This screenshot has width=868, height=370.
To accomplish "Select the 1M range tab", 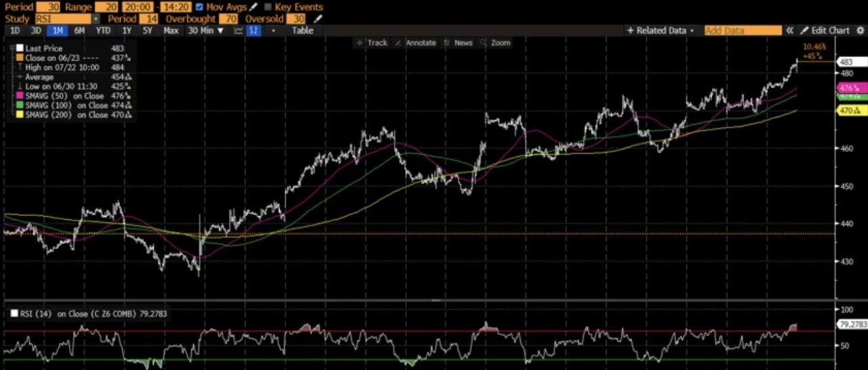I will coord(58,31).
